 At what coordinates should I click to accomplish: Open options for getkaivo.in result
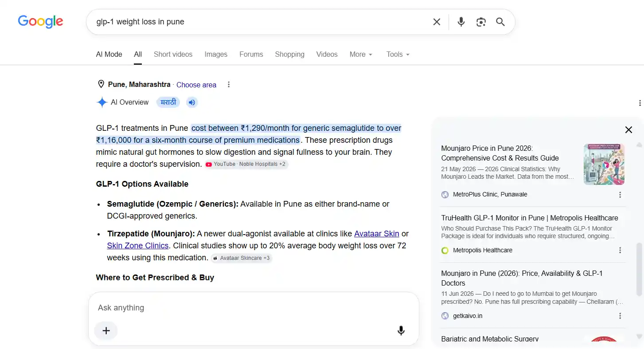[x=620, y=316]
